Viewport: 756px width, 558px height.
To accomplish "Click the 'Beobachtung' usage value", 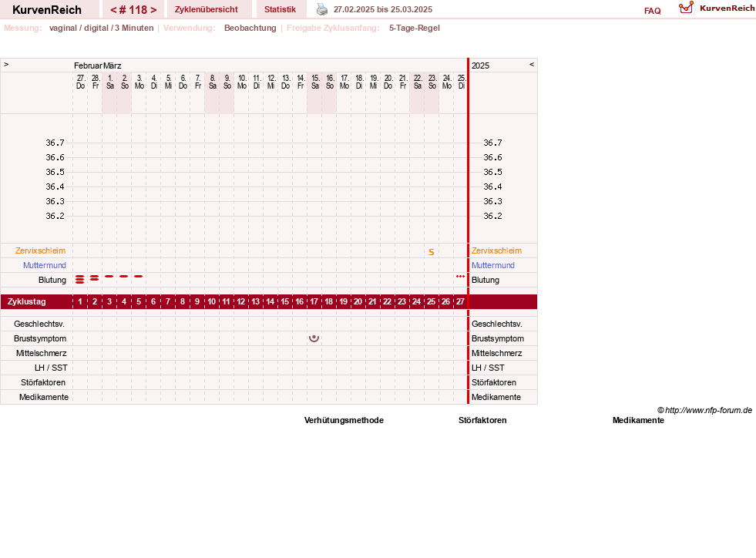I will click(250, 28).
